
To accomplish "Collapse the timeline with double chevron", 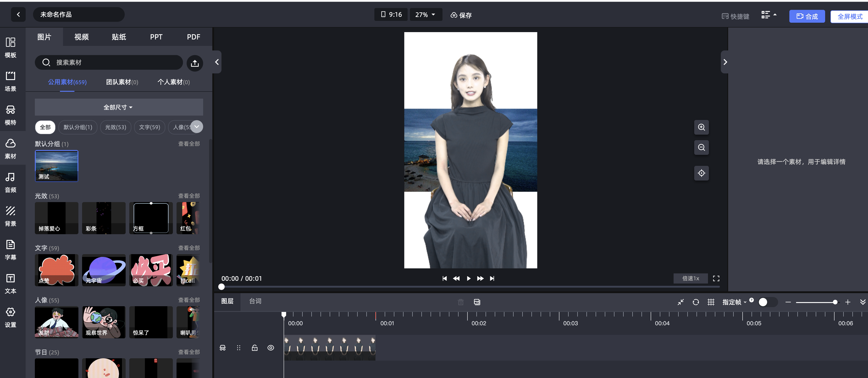I will coord(862,302).
